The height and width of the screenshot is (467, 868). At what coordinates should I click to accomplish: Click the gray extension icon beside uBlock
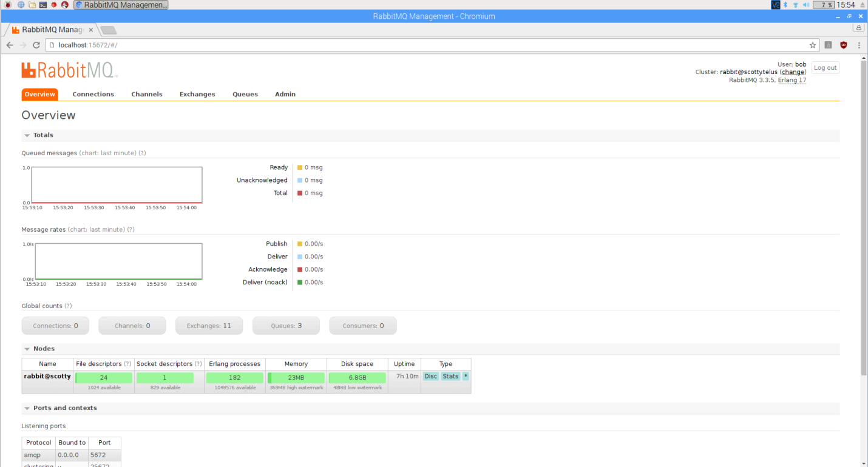pyautogui.click(x=829, y=45)
